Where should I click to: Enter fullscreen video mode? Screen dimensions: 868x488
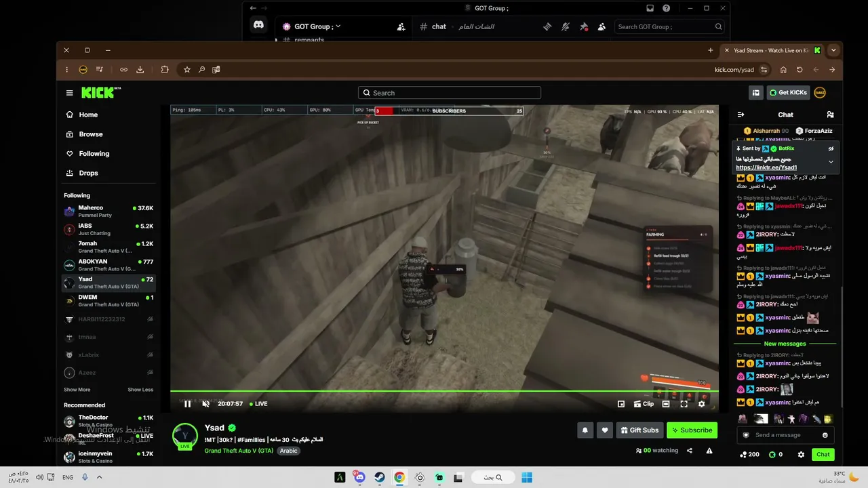(x=684, y=404)
